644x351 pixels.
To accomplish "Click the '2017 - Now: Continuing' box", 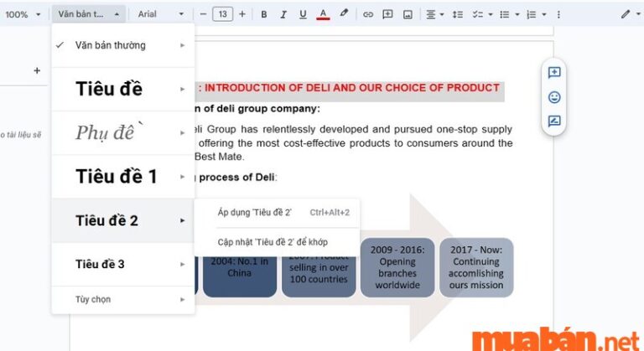I will 476,267.
